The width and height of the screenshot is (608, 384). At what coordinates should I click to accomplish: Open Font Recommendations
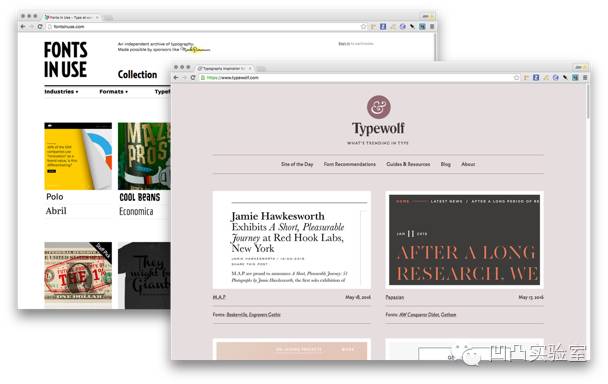pos(350,164)
